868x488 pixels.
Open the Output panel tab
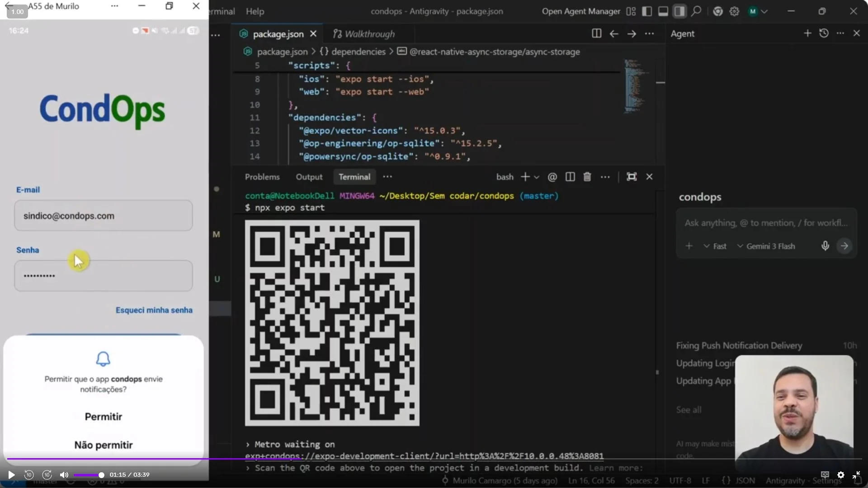[x=309, y=177]
